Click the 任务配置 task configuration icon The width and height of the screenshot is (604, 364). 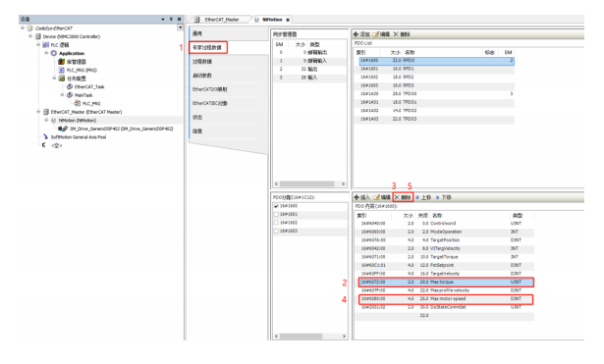coord(62,78)
